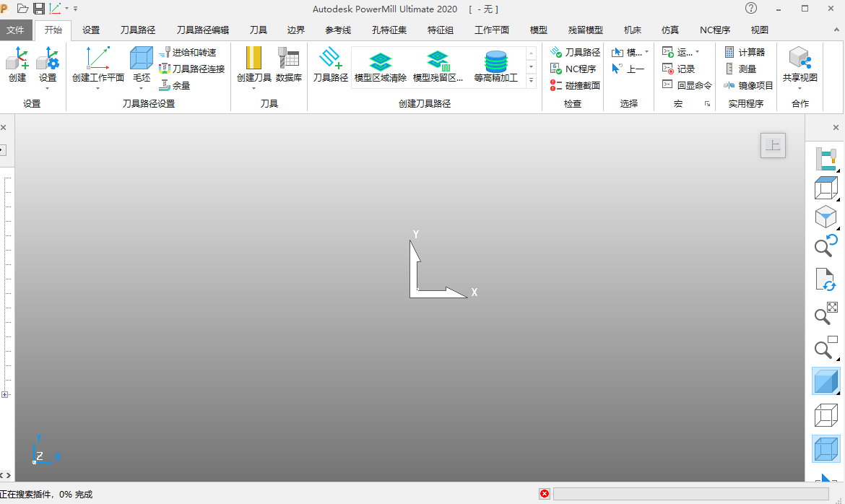Open the 文件 menu
The height and width of the screenshot is (504, 845).
(x=16, y=30)
